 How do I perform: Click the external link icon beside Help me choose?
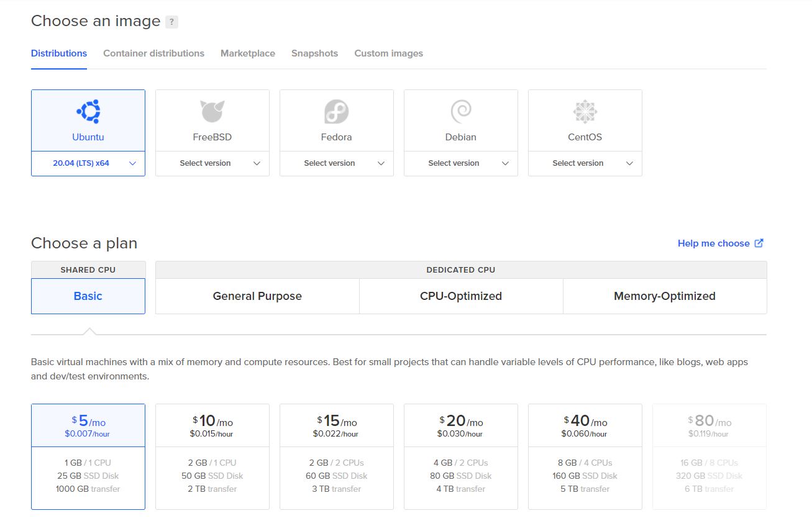759,243
